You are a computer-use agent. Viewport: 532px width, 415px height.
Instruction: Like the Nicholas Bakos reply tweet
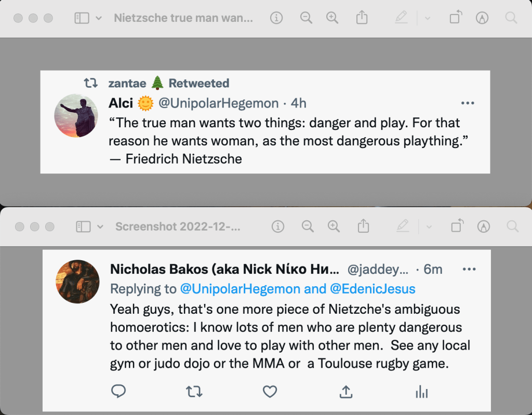(x=270, y=392)
